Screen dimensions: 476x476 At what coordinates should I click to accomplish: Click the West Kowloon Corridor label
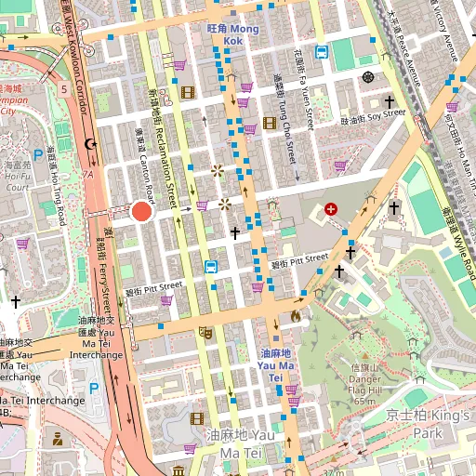click(x=74, y=58)
